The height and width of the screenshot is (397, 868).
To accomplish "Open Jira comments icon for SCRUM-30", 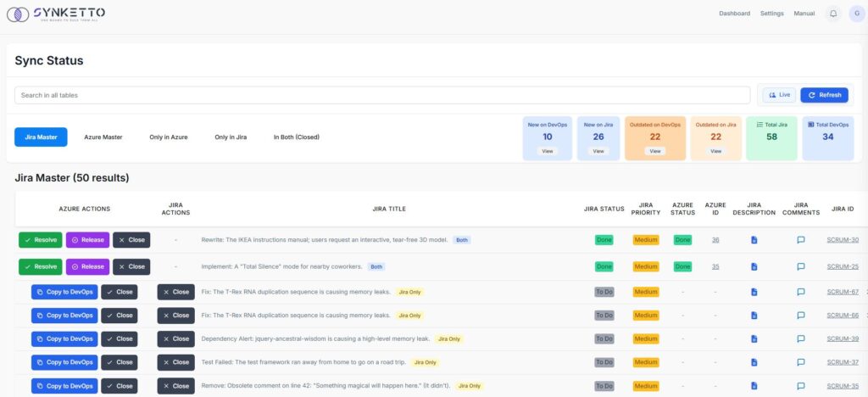I will 800,240.
